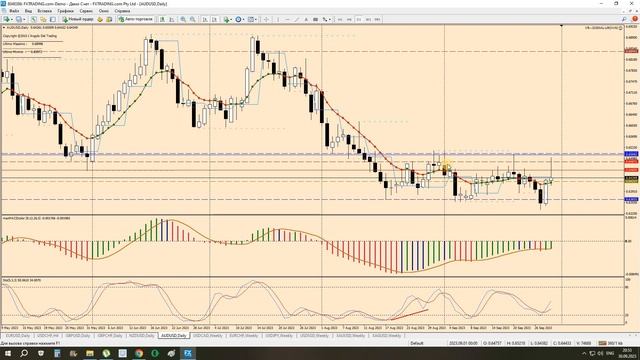Open File Explorer from the taskbar
This screenshot has height=360, width=640.
click(90, 353)
